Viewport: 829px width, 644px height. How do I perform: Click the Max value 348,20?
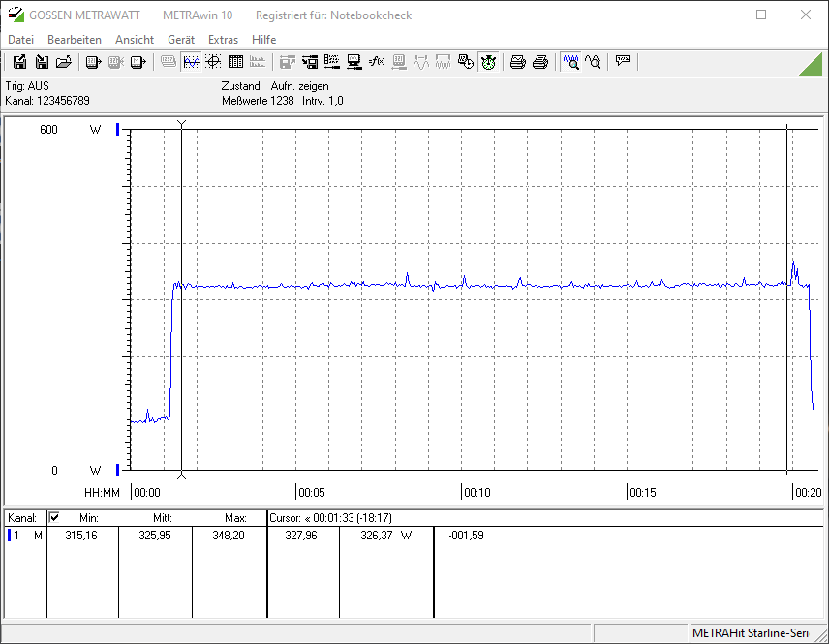click(x=229, y=536)
